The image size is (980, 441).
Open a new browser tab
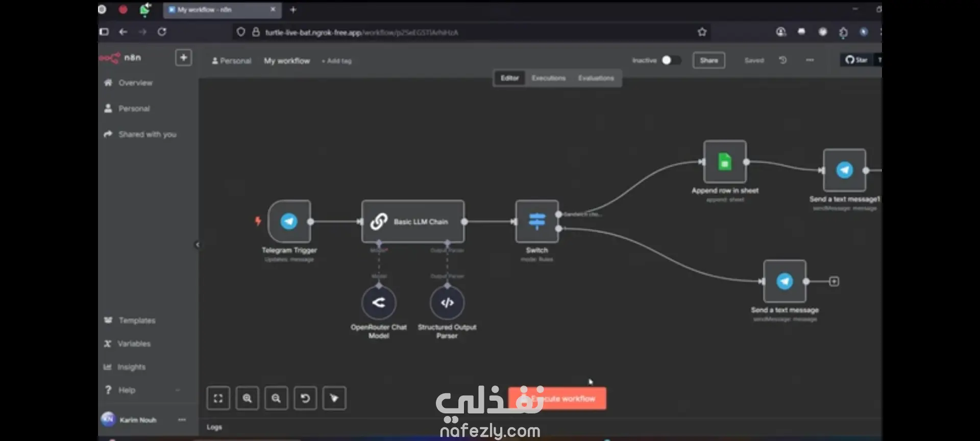click(x=293, y=10)
